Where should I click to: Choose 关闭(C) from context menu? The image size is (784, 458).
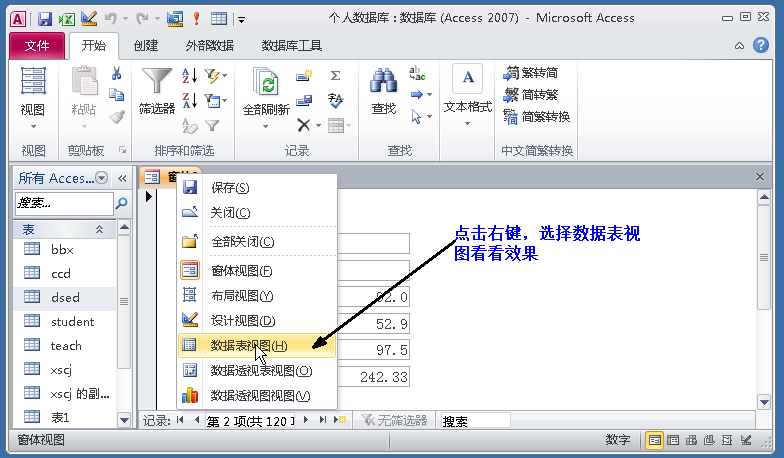pos(256,212)
